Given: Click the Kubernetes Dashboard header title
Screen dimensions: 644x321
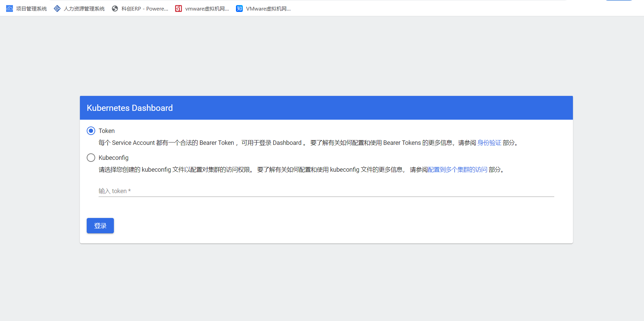Looking at the screenshot, I should [x=130, y=108].
